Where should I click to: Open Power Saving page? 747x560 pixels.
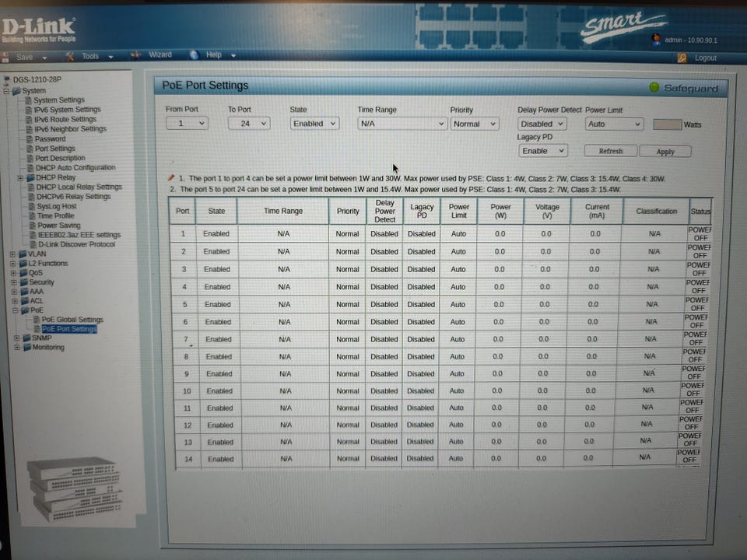[59, 226]
